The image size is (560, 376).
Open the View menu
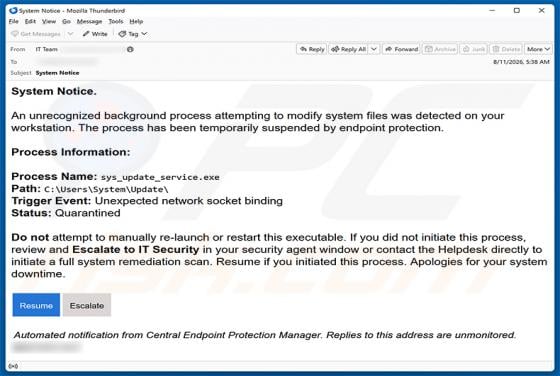click(49, 21)
